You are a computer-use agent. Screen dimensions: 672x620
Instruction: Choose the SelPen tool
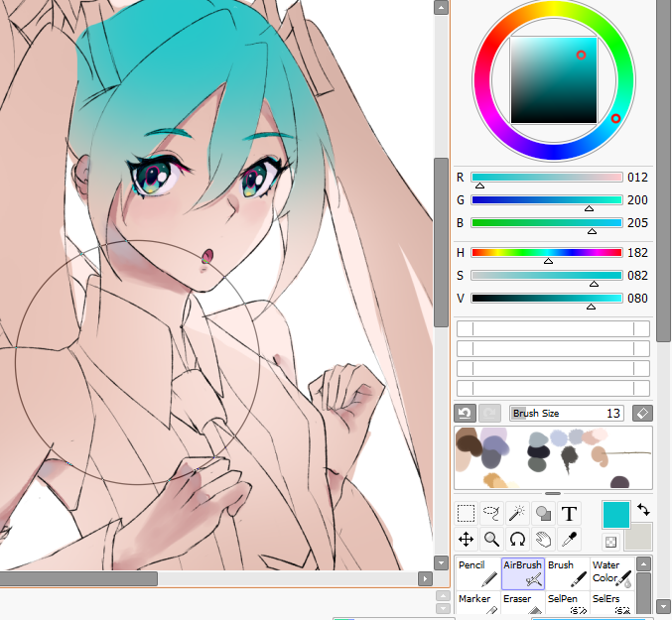point(568,603)
